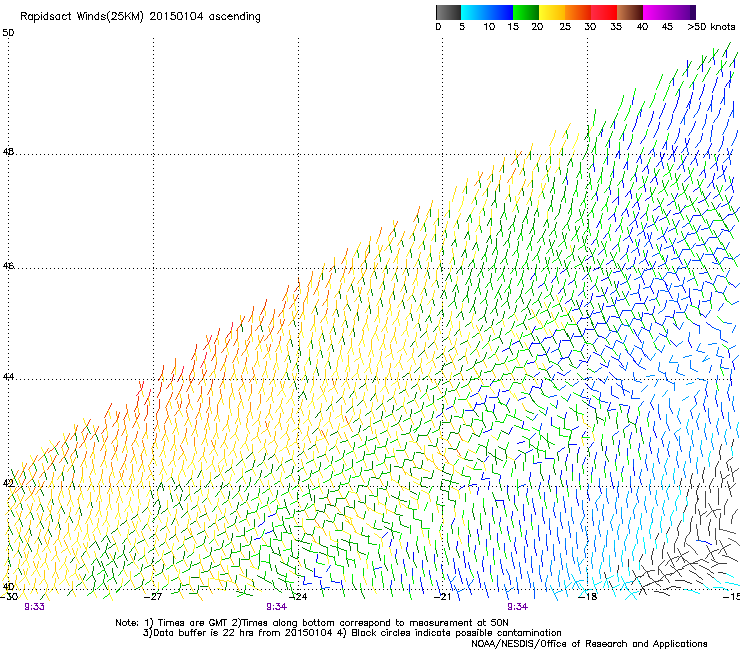Click the '>50 knots' legend label
740x650 pixels.
tap(711, 27)
